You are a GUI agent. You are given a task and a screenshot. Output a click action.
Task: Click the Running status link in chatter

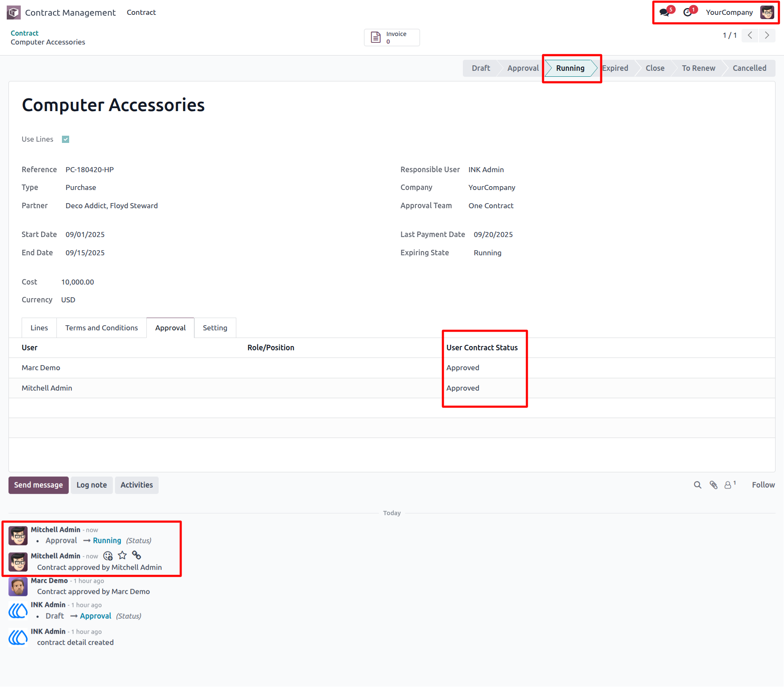(107, 541)
